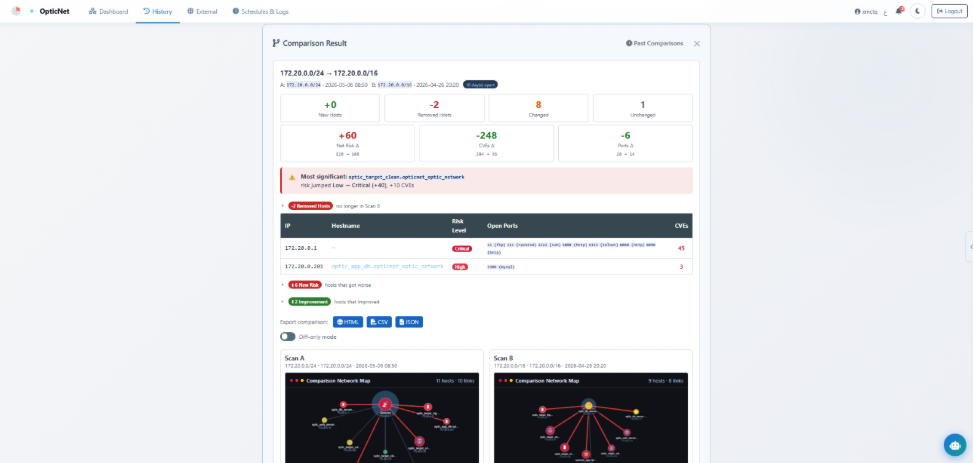Image resolution: width=973 pixels, height=463 pixels.
Task: Click the Critical risk badge
Action: coord(462,248)
